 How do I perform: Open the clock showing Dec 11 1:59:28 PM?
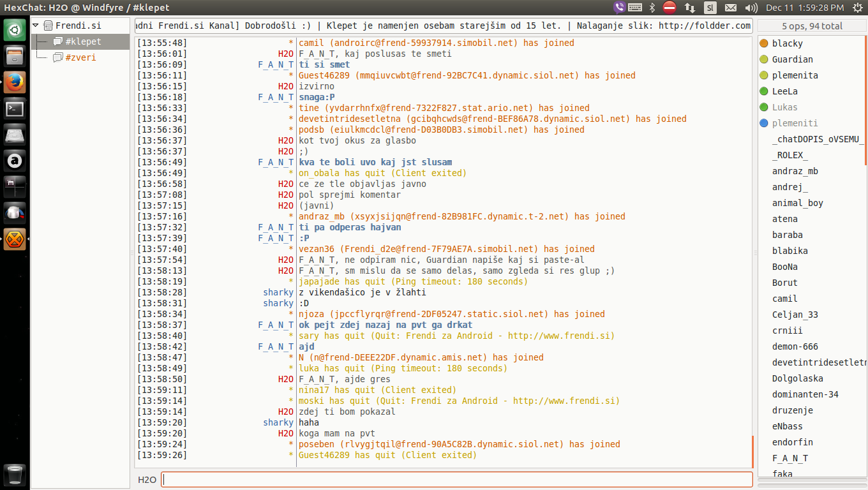[805, 8]
